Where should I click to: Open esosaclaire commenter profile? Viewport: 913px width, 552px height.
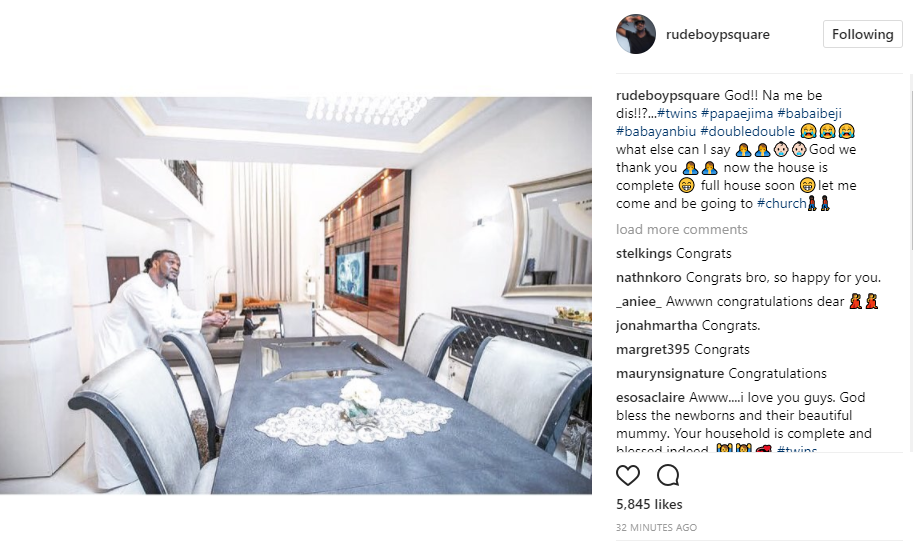coord(650,398)
